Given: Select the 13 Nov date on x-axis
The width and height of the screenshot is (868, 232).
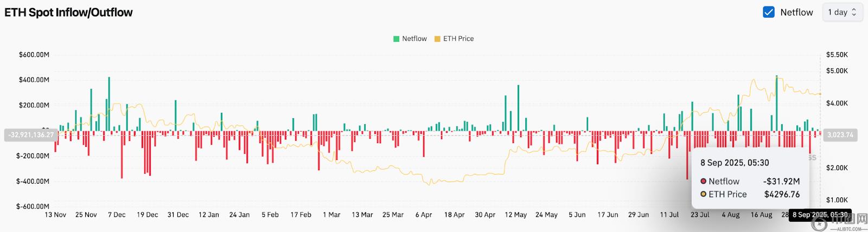Looking at the screenshot, I should [55, 215].
